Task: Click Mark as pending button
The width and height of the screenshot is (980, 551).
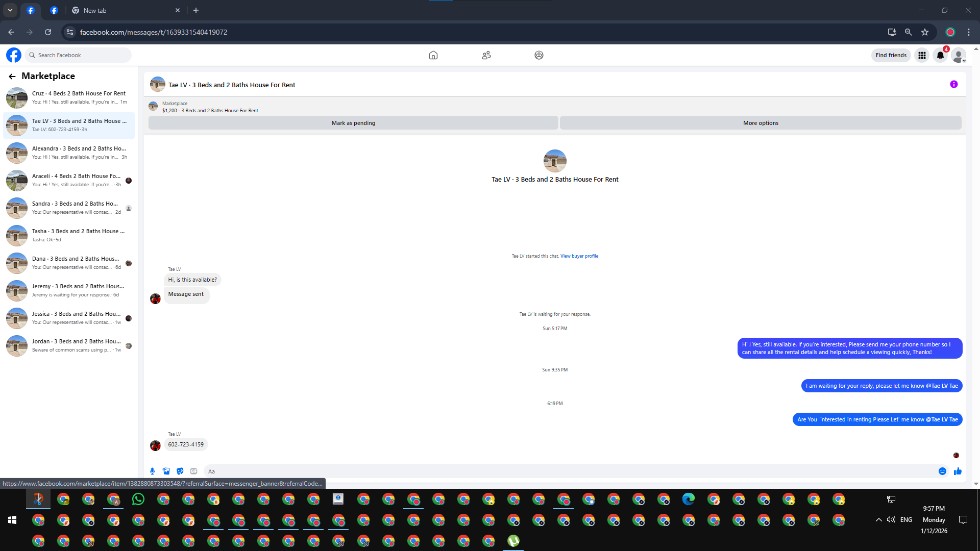Action: click(x=353, y=123)
